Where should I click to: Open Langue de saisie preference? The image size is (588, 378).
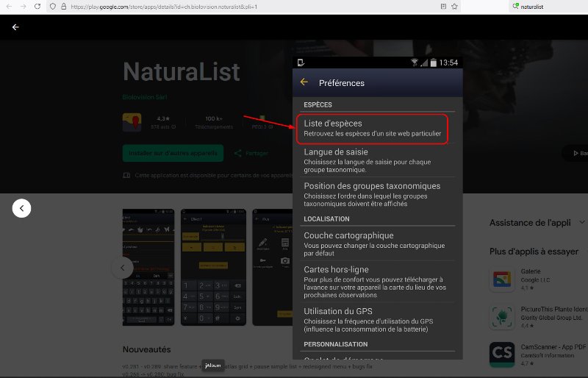[377, 160]
